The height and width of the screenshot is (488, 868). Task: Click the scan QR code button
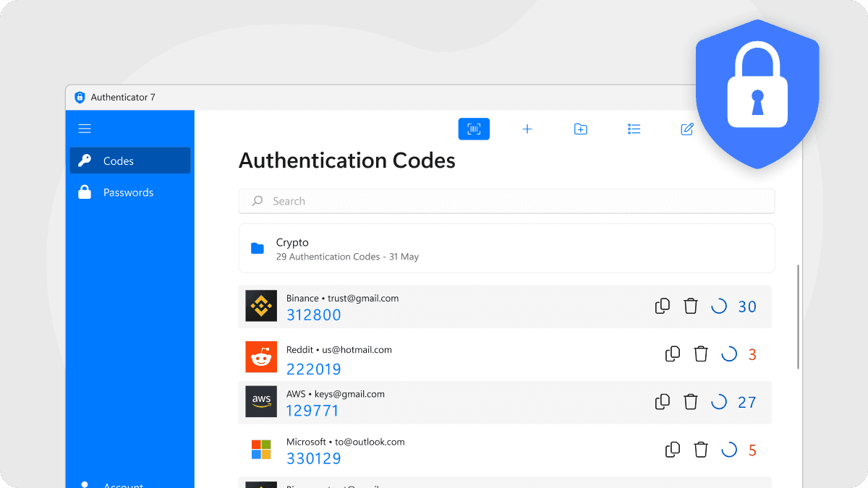(474, 129)
